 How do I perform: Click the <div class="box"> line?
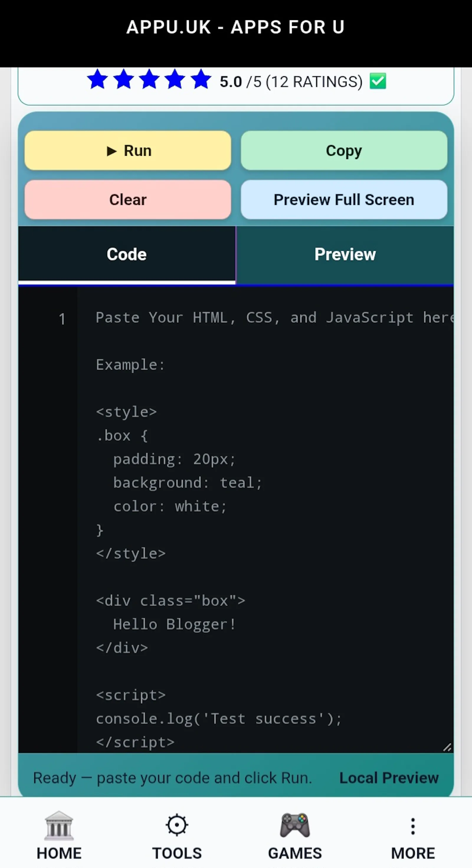pos(171,601)
